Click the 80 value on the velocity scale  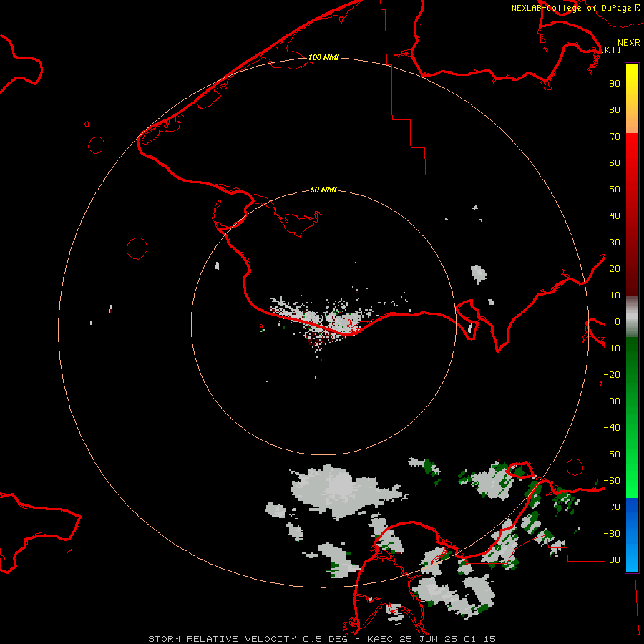pos(615,109)
